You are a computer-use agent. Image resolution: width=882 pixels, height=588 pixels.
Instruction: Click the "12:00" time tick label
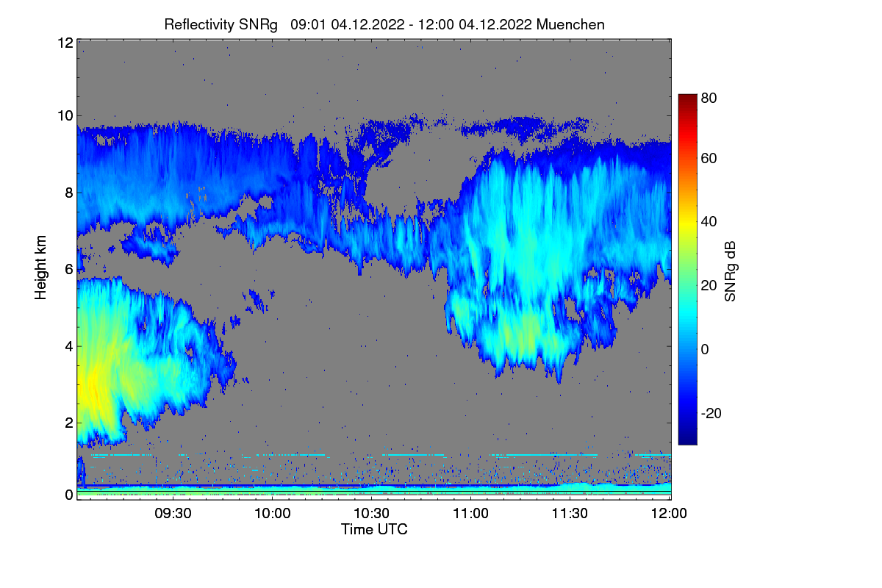pyautogui.click(x=670, y=514)
